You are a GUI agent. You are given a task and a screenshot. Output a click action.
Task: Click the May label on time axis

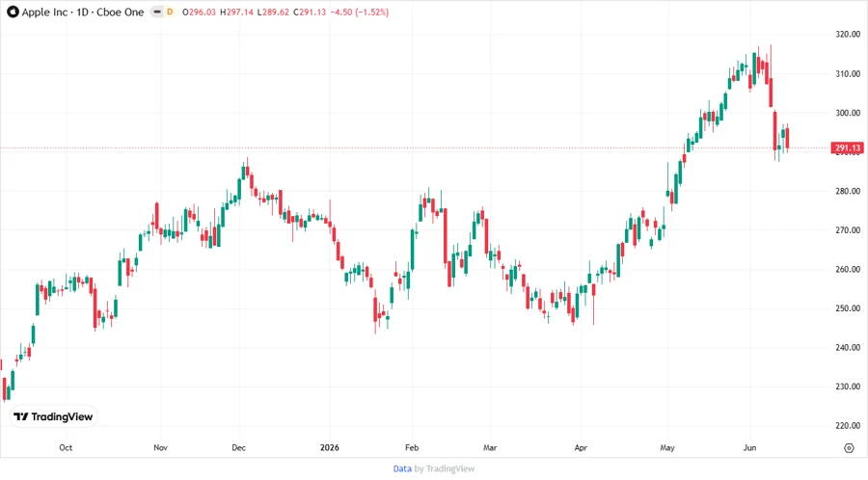[667, 447]
